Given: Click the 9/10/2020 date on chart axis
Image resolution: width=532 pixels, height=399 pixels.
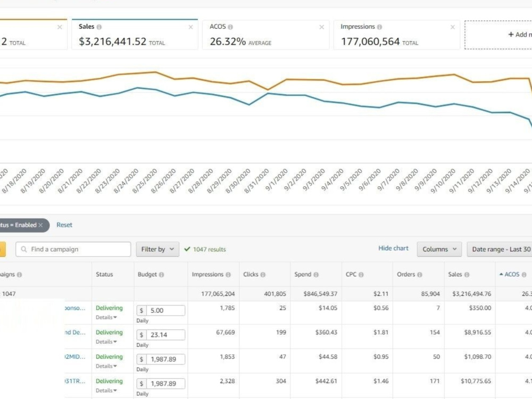Looking at the screenshot, I should [x=443, y=181].
